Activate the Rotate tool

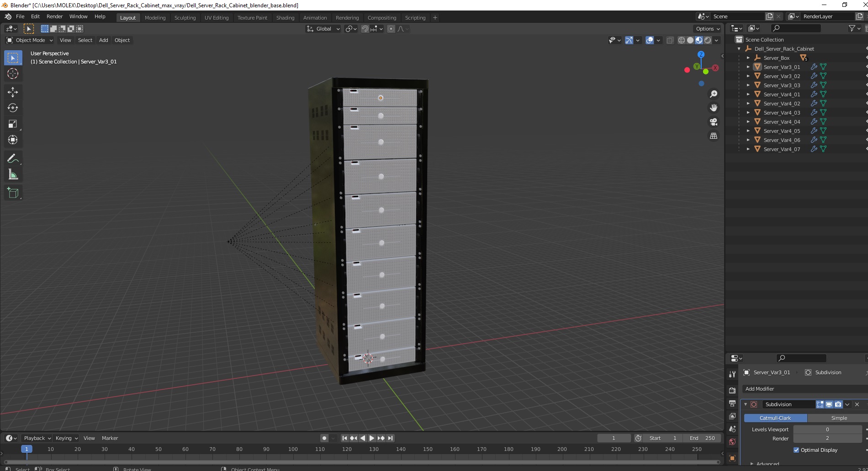tap(13, 108)
